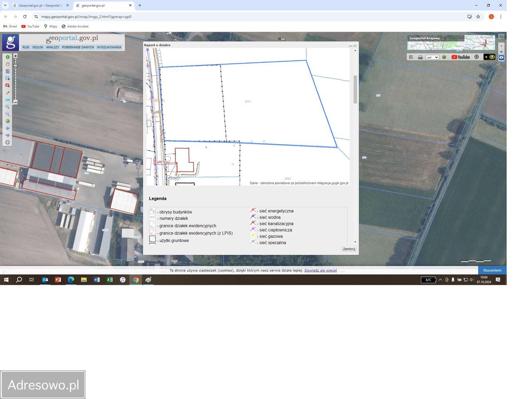532x399 pixels.
Task: Open the green help question icon
Action: [444, 57]
